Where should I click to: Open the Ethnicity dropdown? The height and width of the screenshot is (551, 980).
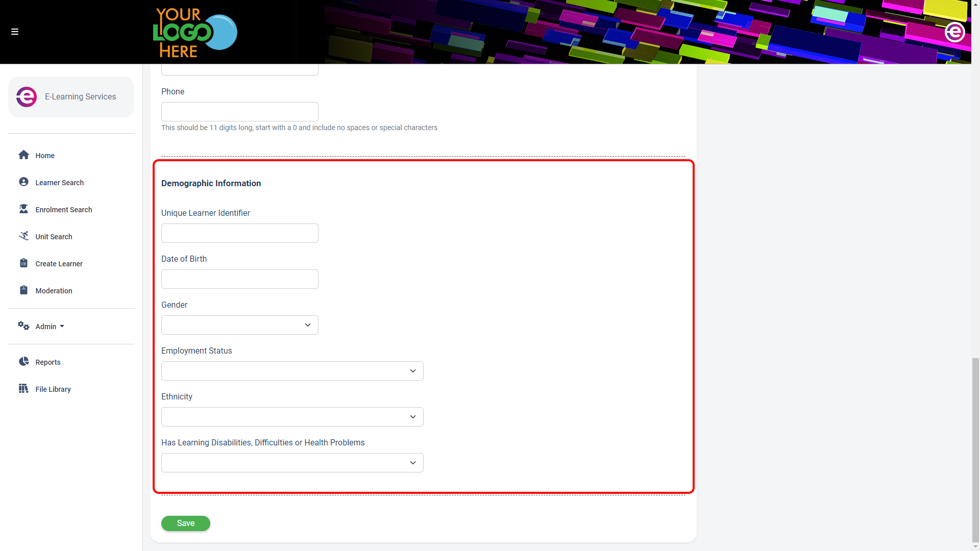pos(292,417)
